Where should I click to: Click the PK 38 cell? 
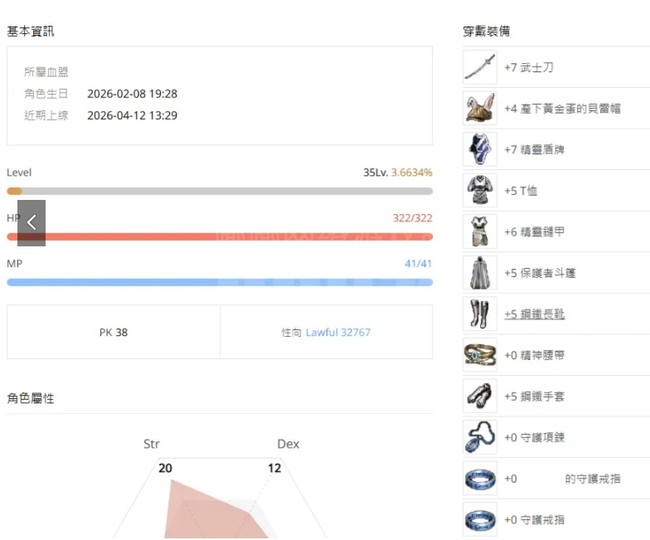click(113, 332)
